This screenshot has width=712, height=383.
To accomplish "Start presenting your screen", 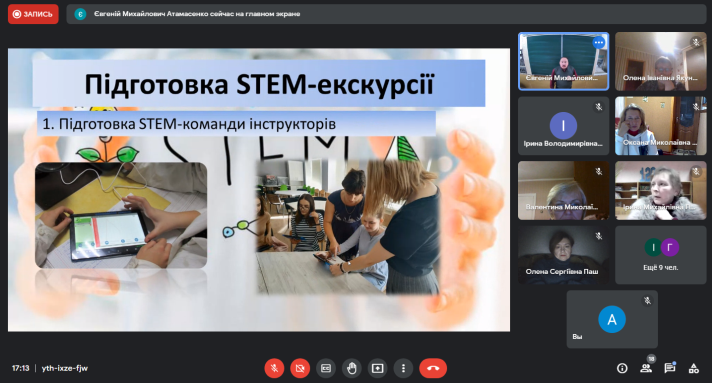I will click(x=378, y=368).
